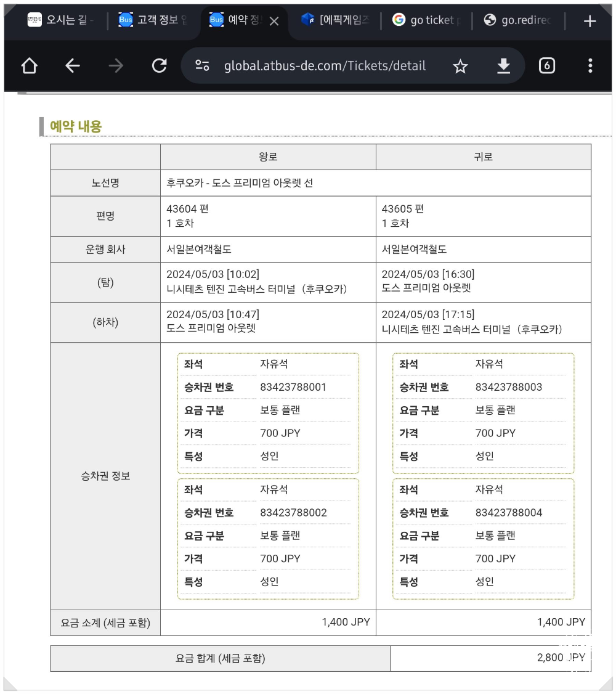This screenshot has width=616, height=694.
Task: Select total fare 2,800 JPY
Action: [561, 657]
